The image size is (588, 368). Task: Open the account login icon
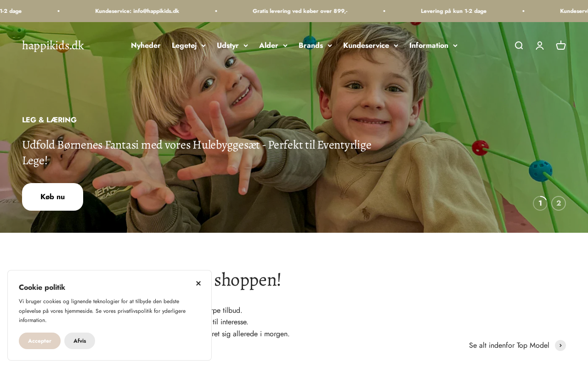(540, 46)
